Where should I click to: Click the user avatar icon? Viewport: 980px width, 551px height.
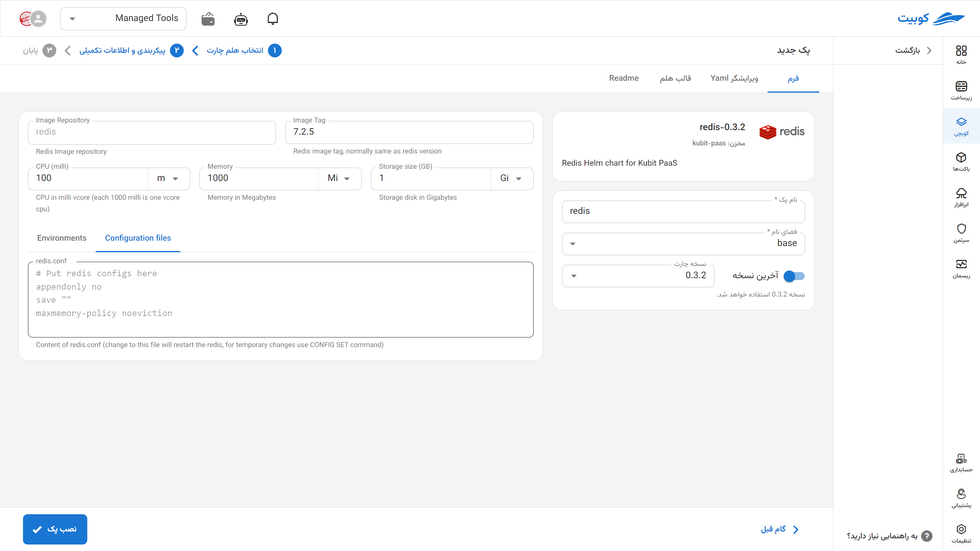(x=38, y=18)
